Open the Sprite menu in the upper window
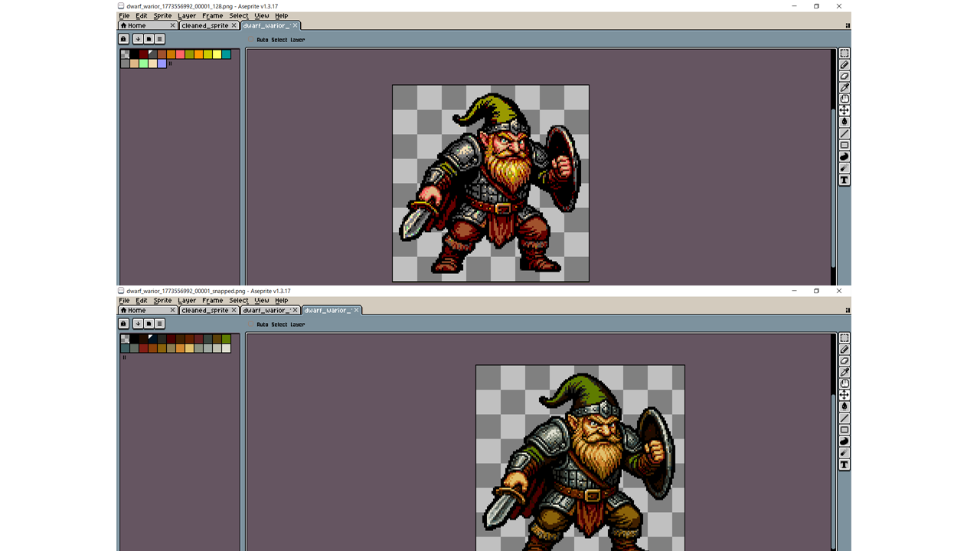 [162, 16]
